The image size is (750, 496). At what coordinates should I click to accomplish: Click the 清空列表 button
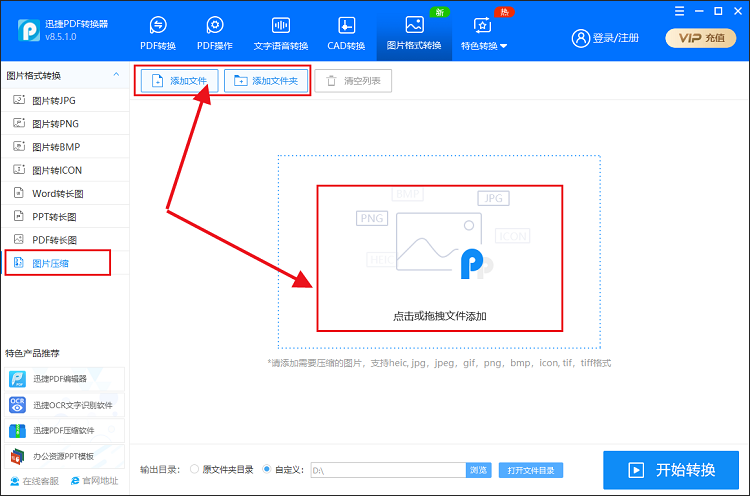[353, 81]
